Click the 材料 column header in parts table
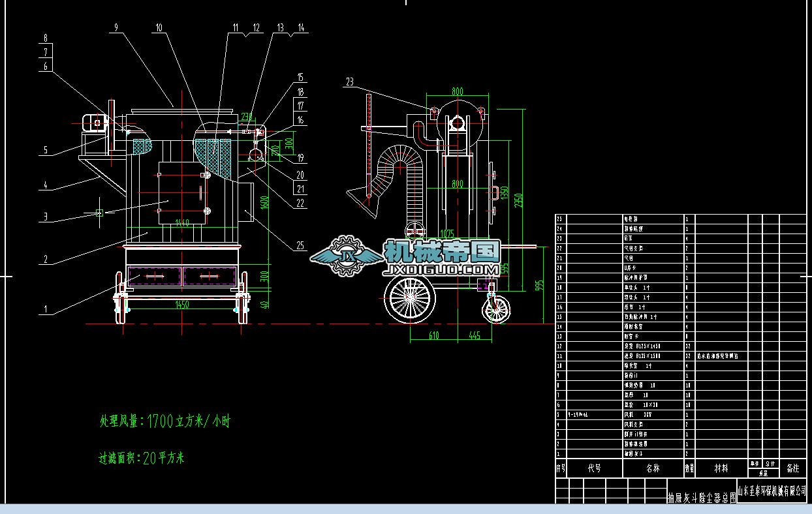The height and width of the screenshot is (514, 812). pos(722,468)
